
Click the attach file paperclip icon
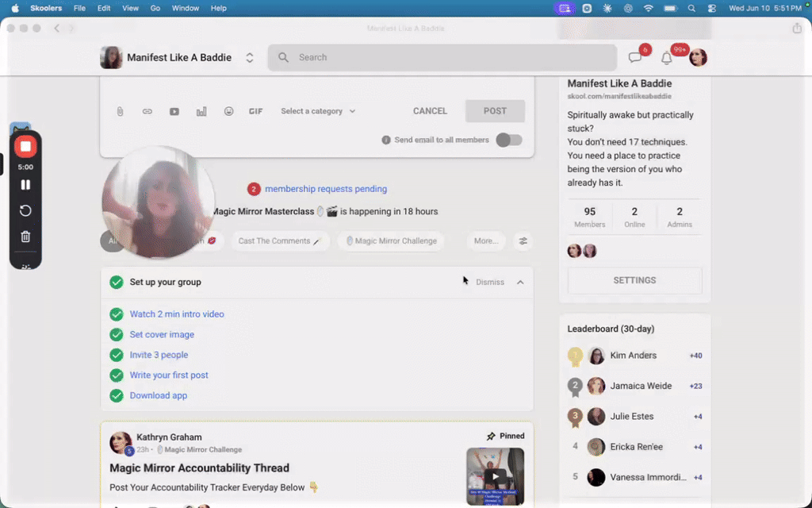120,111
